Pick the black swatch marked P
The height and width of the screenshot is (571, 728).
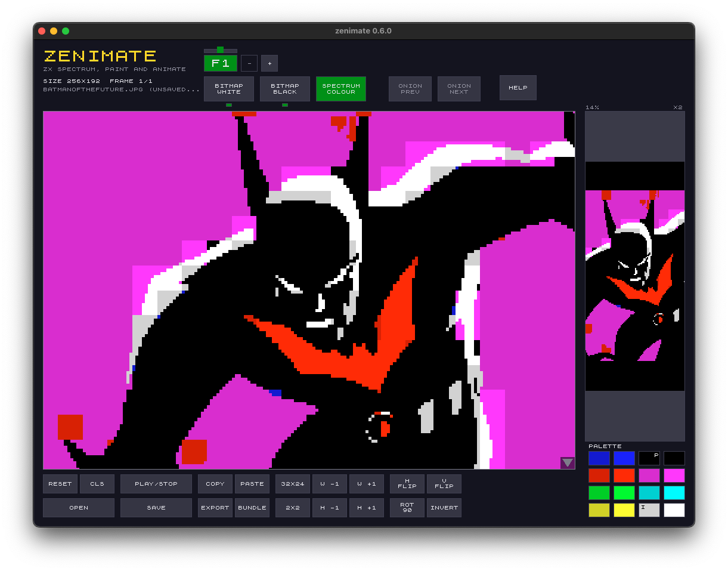(x=649, y=458)
